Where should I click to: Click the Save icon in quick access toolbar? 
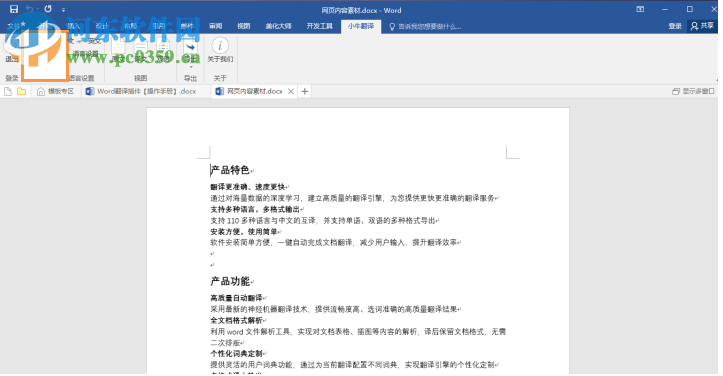[14, 9]
